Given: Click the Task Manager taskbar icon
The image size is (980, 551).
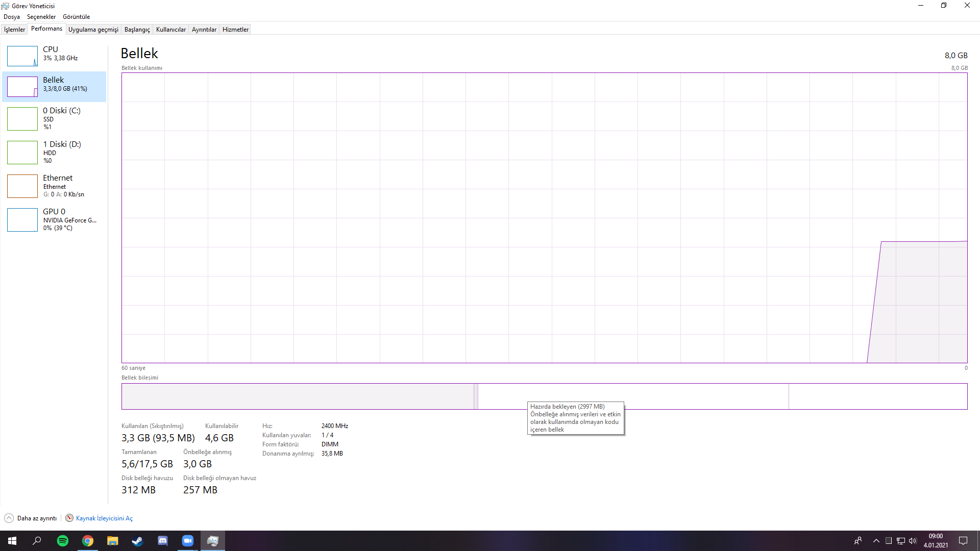Looking at the screenshot, I should pos(213,541).
